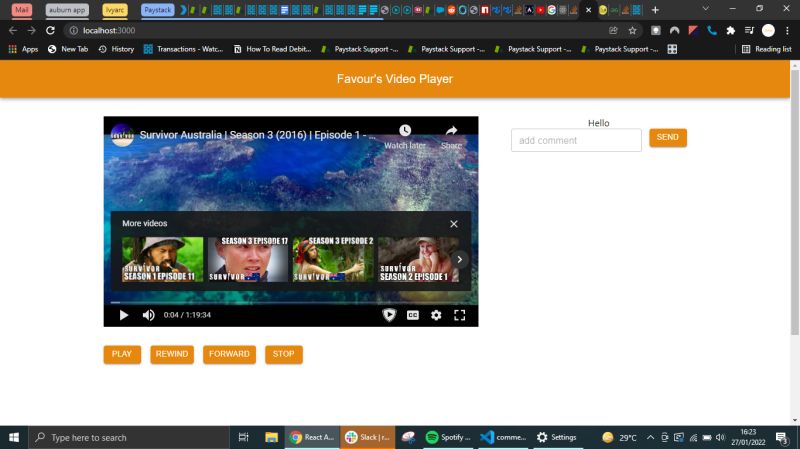This screenshot has width=800, height=449.
Task: Show hidden system tray icons
Action: [x=650, y=438]
